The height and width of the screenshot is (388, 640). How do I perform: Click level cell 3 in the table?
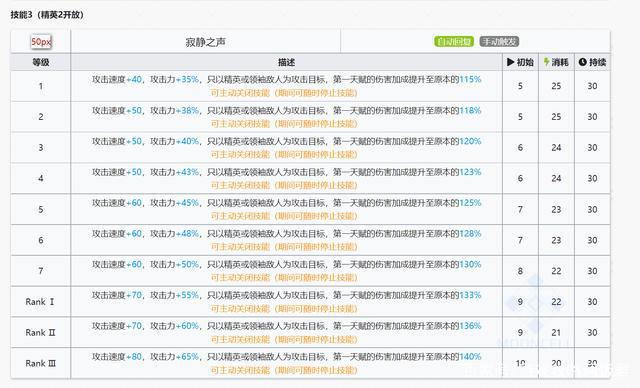41,148
